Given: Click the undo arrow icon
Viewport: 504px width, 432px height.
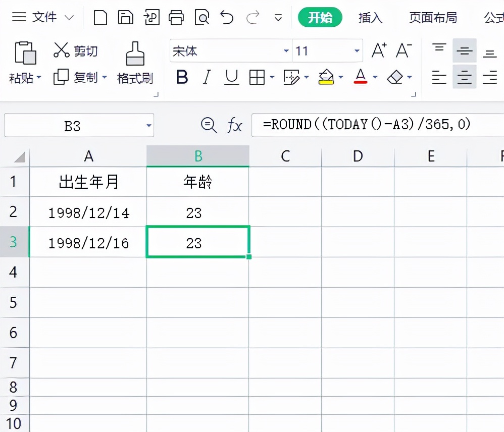Looking at the screenshot, I should 227,17.
